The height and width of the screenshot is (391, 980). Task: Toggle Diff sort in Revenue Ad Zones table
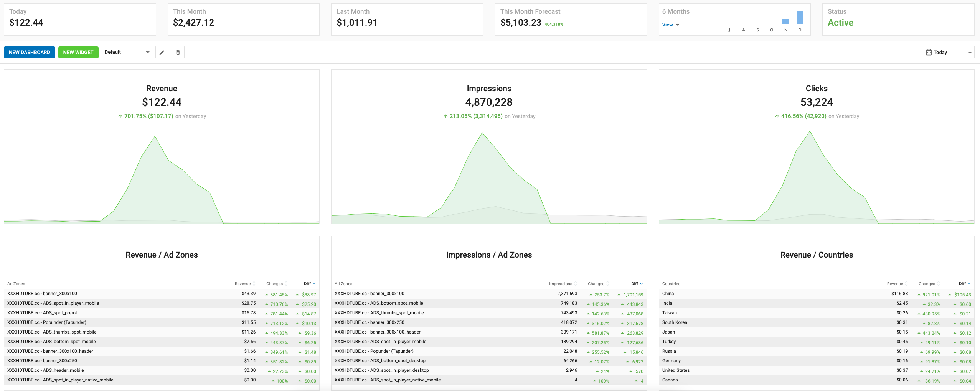point(310,284)
